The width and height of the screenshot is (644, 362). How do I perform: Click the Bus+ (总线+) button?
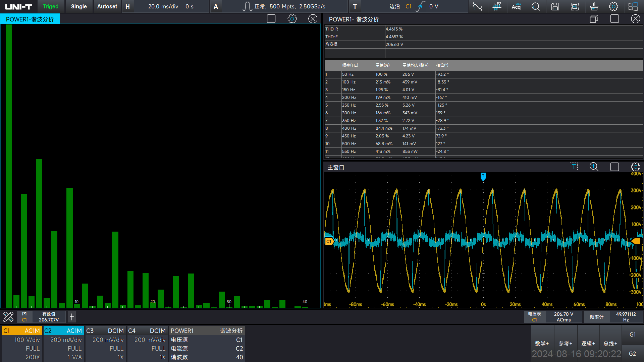click(x=610, y=343)
